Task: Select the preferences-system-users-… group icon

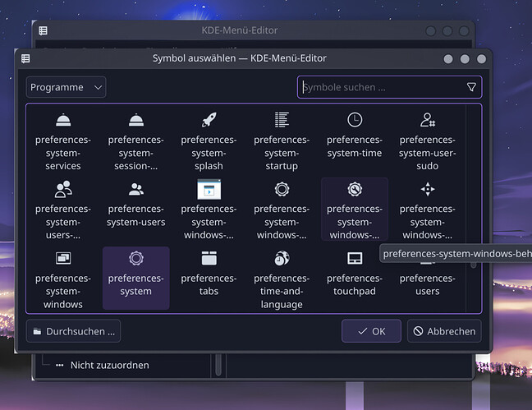Action: 63,189
